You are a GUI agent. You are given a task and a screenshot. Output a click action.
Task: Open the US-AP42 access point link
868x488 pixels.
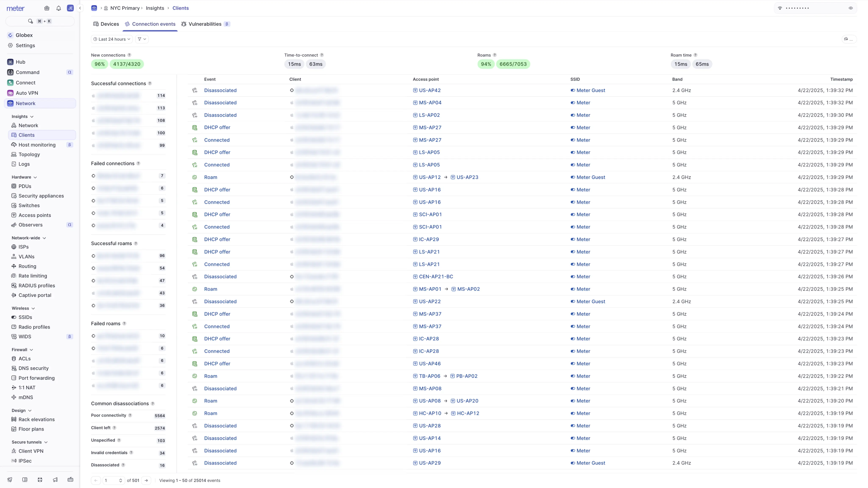[x=430, y=90]
